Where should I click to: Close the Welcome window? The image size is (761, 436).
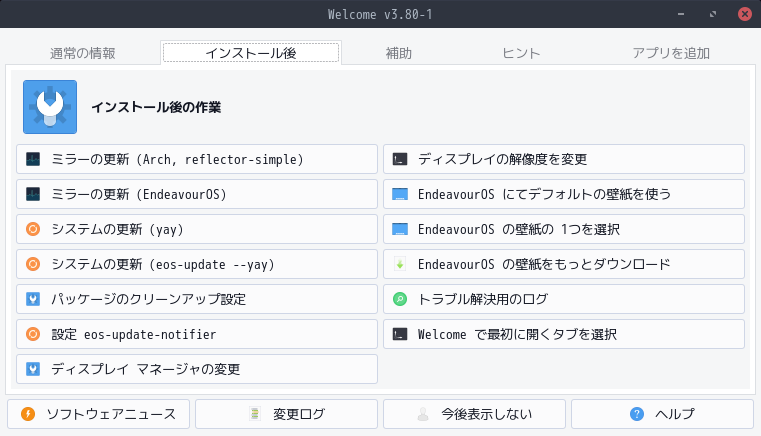744,14
